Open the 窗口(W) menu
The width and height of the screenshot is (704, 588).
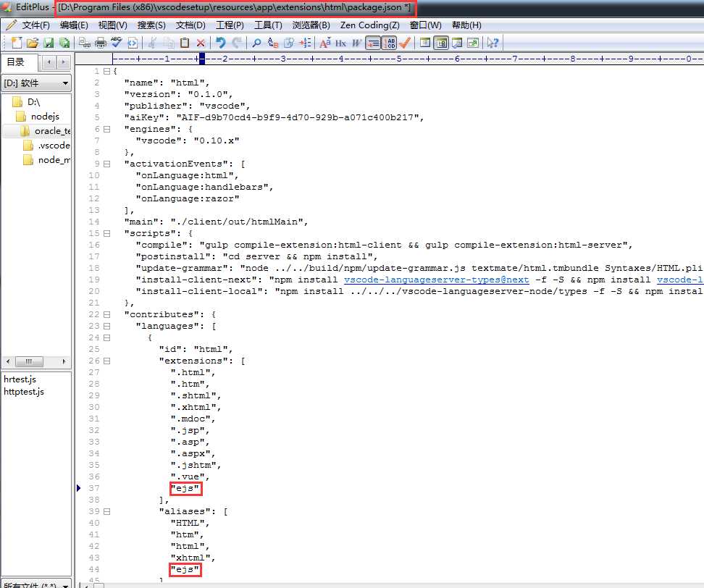point(426,25)
